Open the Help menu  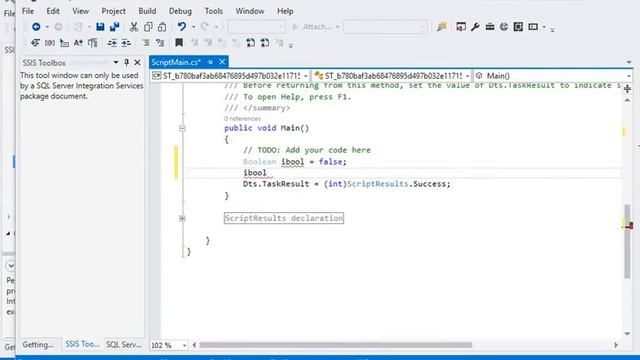click(x=285, y=11)
